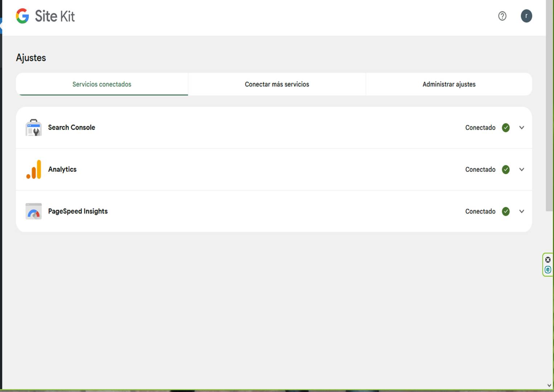Screen dimensions: 554x392
Task: Click the PageSpeed Insights gauge icon
Action: 34,211
